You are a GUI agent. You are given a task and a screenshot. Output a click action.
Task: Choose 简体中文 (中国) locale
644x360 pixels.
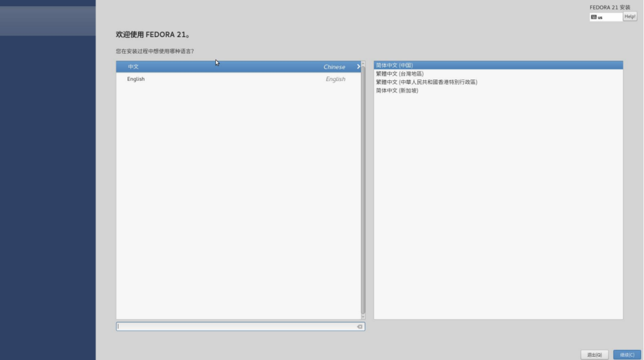(498, 65)
